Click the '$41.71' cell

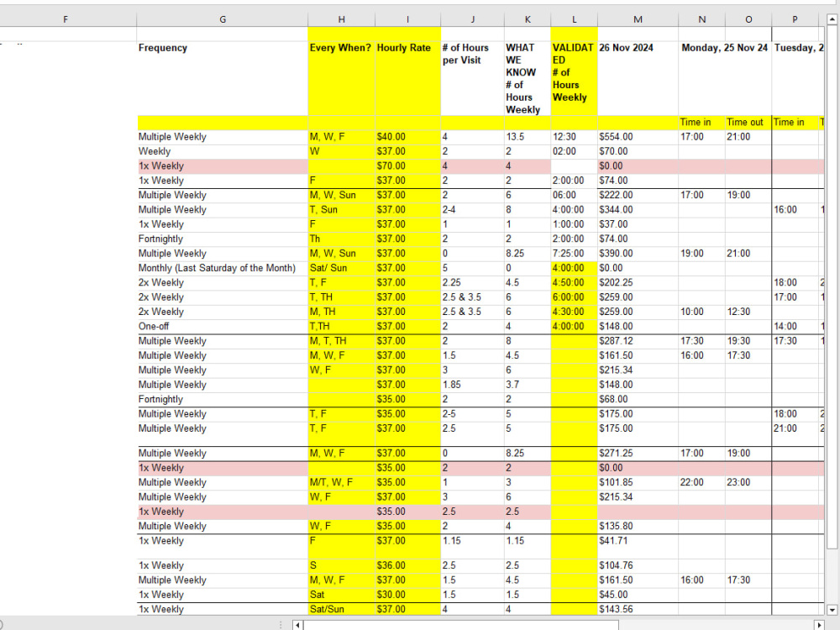(638, 547)
